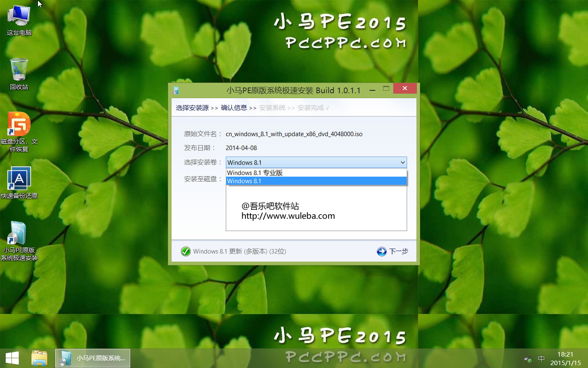Choose highlighted Windows 8.1 list option
Viewport: 588px width, 368px height.
(316, 181)
